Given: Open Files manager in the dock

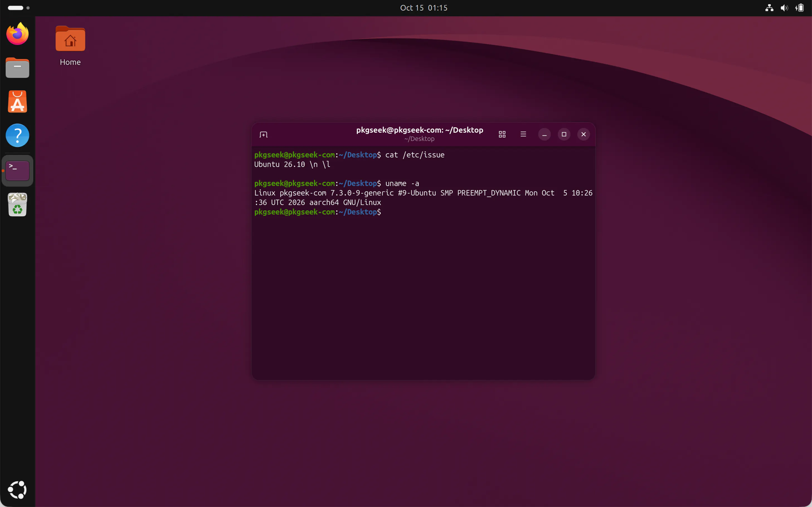Looking at the screenshot, I should coord(18,68).
